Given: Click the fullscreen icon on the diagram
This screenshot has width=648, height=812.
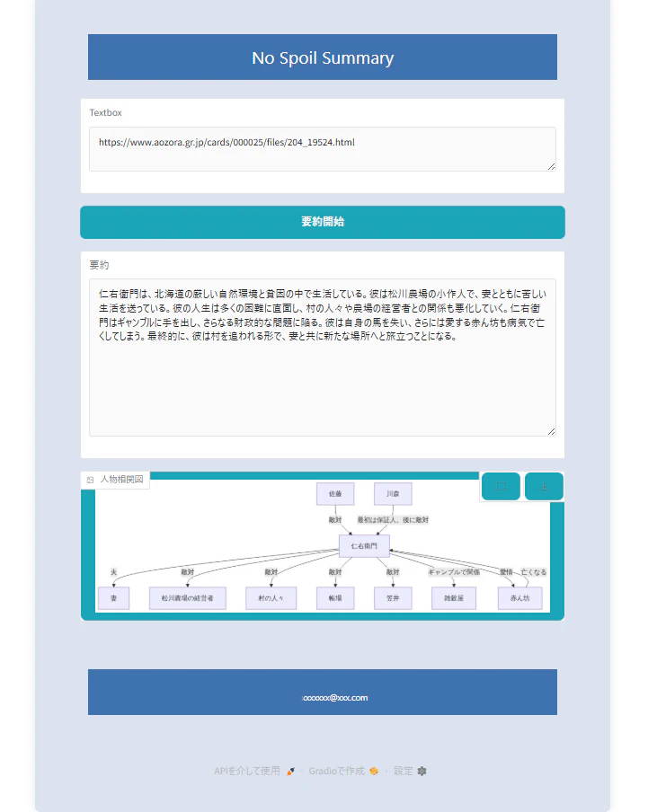Looking at the screenshot, I should pos(501,487).
